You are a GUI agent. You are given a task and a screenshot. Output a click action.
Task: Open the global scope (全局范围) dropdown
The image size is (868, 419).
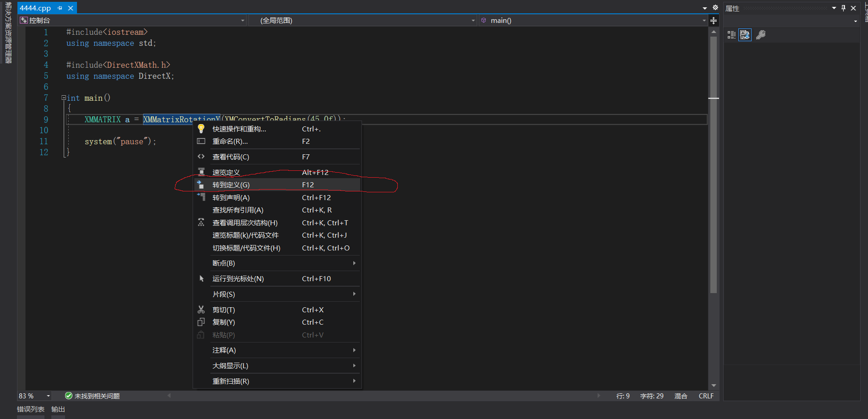pos(363,21)
